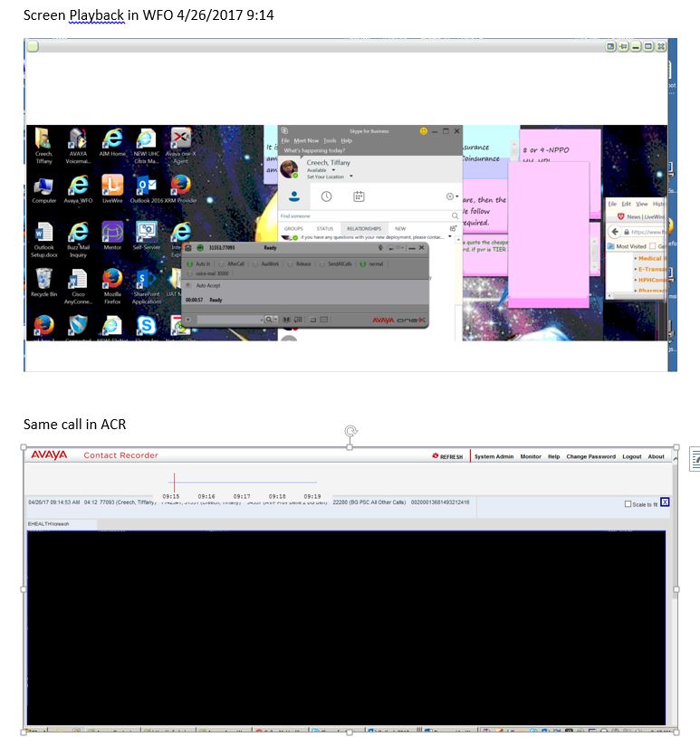
Task: Open the Creech, Tiffany folder desktop icon
Action: coord(43,146)
